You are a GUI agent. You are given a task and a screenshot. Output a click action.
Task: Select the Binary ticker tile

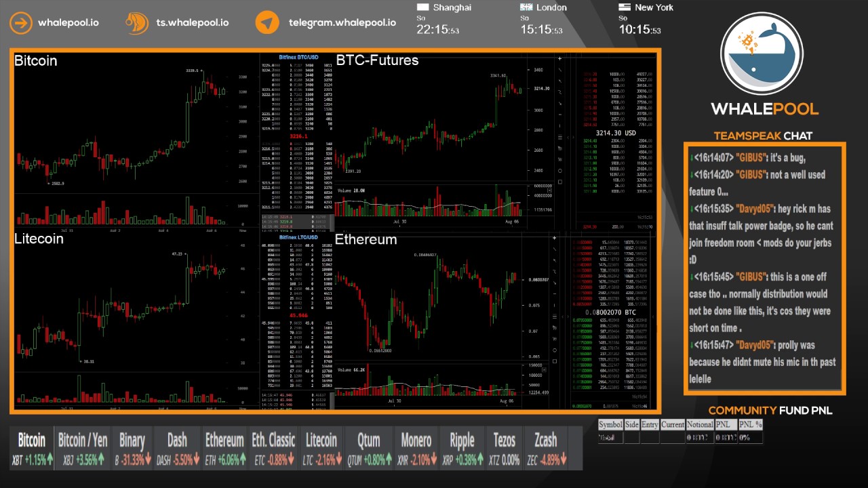tap(132, 449)
